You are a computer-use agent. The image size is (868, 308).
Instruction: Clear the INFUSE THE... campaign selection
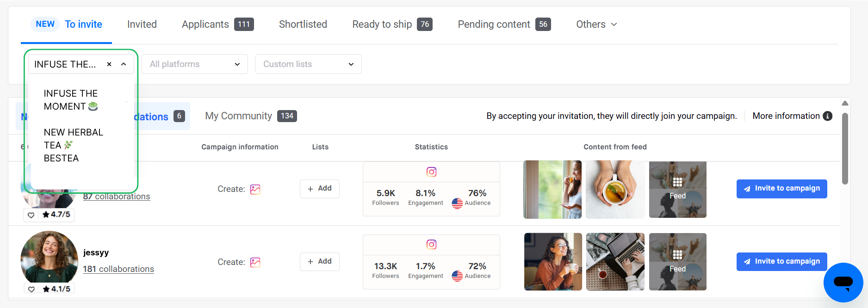(109, 64)
